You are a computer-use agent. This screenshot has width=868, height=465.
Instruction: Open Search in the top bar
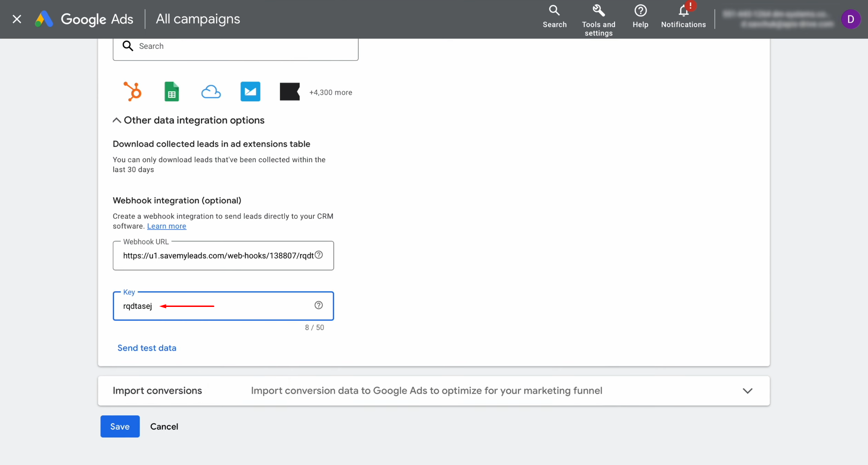coord(555,17)
